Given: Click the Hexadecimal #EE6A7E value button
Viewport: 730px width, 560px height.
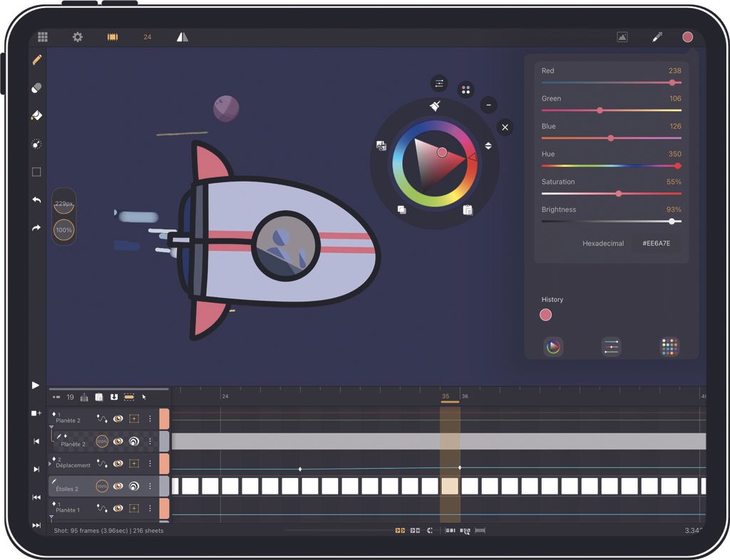Looking at the screenshot, I should pos(657,243).
